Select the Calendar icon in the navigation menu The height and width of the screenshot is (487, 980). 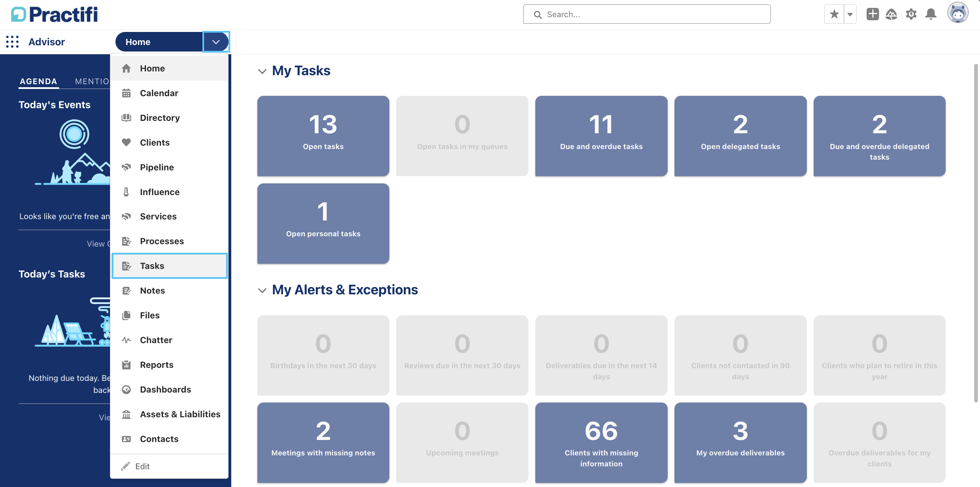pos(127,93)
